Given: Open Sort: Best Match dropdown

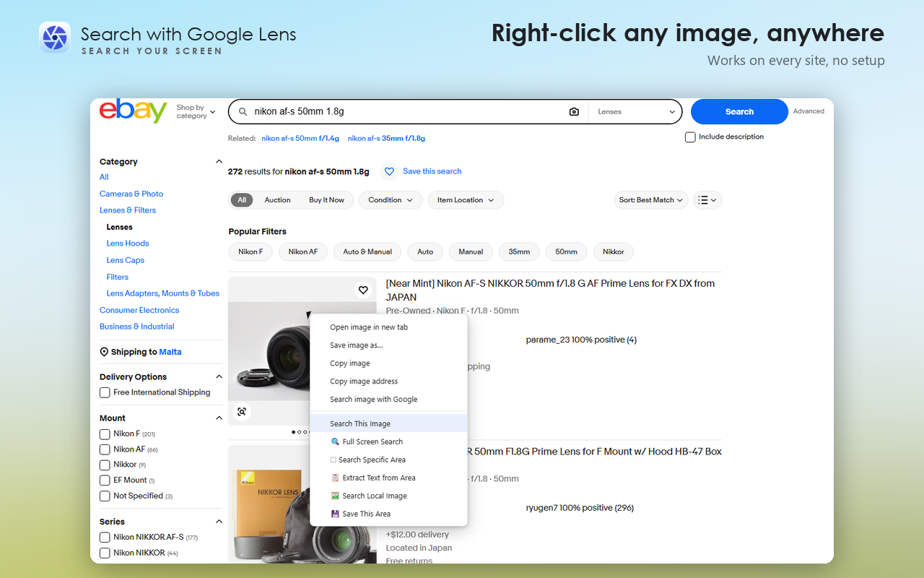Looking at the screenshot, I should pos(651,200).
